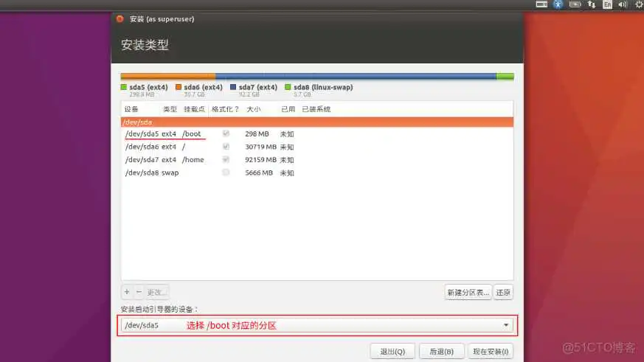Toggle format checkbox for /dev/sda8 swap
644x362 pixels.
coord(226,173)
